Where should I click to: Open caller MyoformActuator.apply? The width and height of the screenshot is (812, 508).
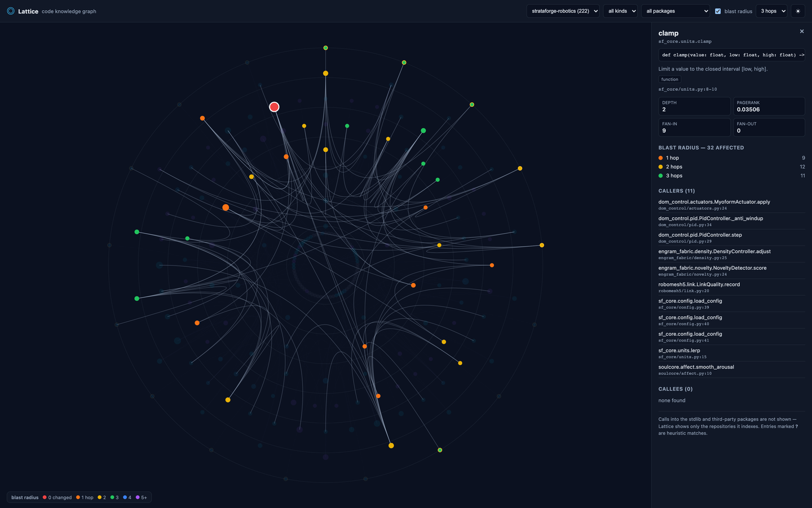[731, 205]
